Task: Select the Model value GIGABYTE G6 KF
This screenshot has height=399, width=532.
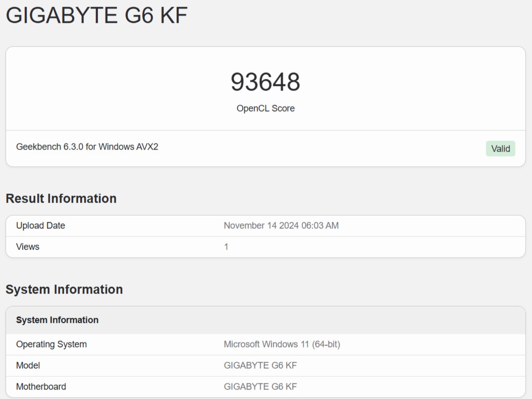Action: (260, 365)
